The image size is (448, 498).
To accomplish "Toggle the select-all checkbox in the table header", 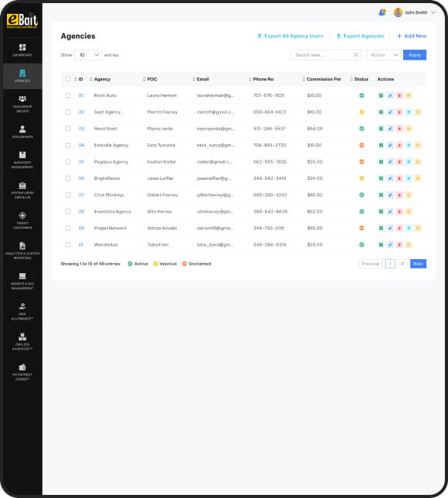I will pos(68,79).
